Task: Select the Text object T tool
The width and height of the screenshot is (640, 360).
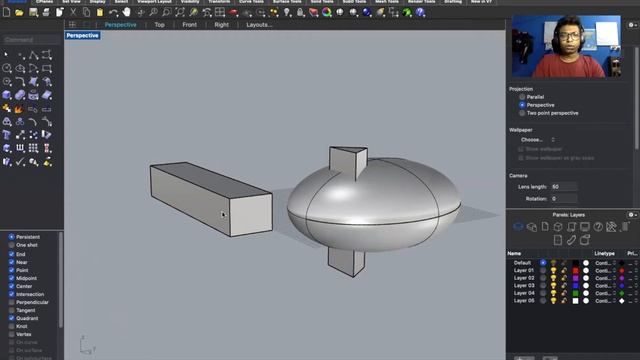Action: (7, 135)
